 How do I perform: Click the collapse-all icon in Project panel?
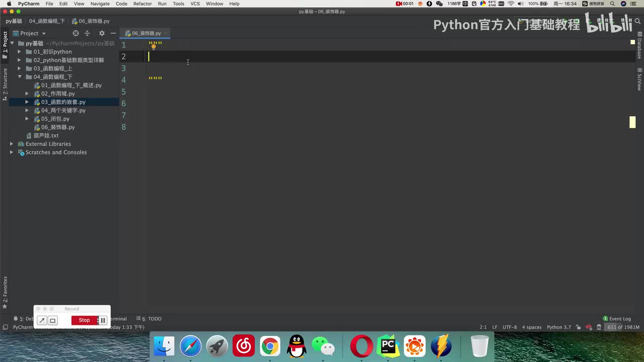[x=87, y=33]
